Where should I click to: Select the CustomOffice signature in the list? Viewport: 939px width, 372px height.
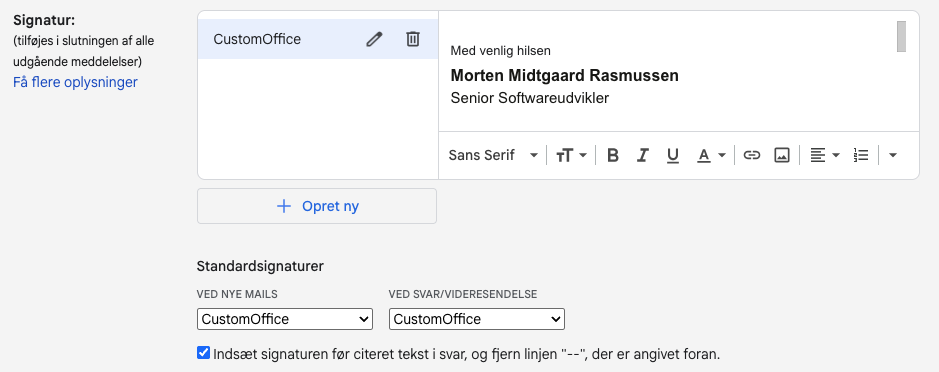click(x=317, y=40)
